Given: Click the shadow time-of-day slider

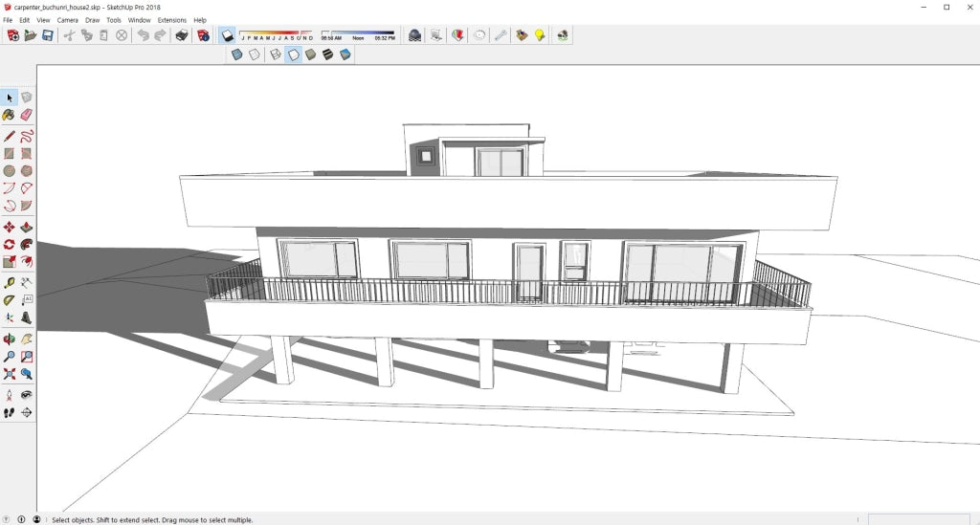Looking at the screenshot, I should [x=358, y=35].
